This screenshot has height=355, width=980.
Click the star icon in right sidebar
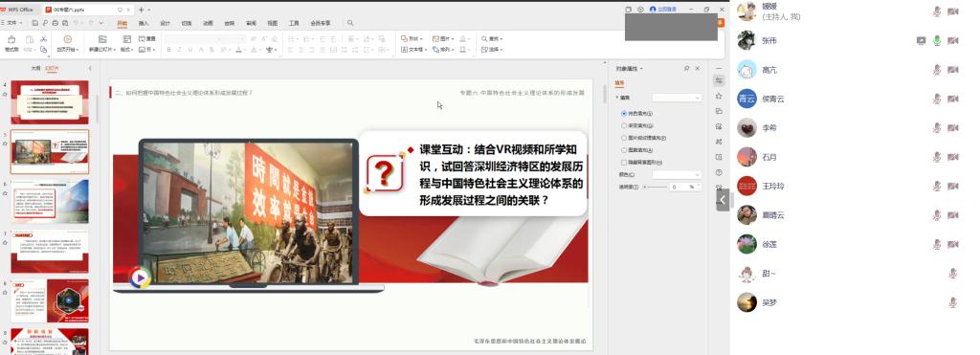point(720,96)
